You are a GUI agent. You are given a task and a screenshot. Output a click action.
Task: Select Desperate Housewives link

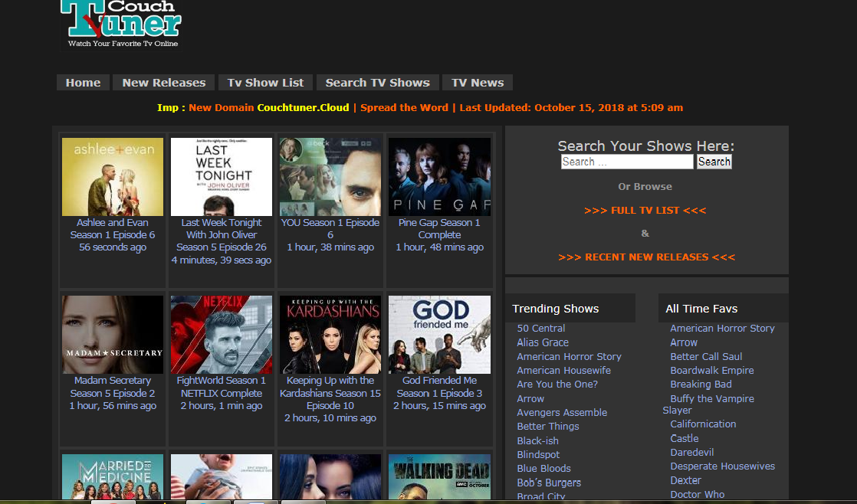(723, 466)
